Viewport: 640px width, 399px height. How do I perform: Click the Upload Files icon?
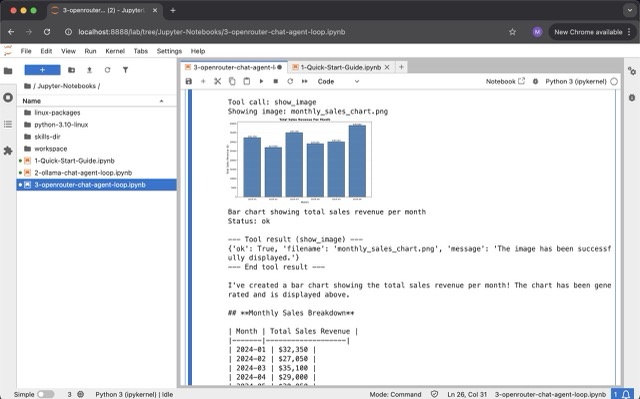tap(89, 70)
